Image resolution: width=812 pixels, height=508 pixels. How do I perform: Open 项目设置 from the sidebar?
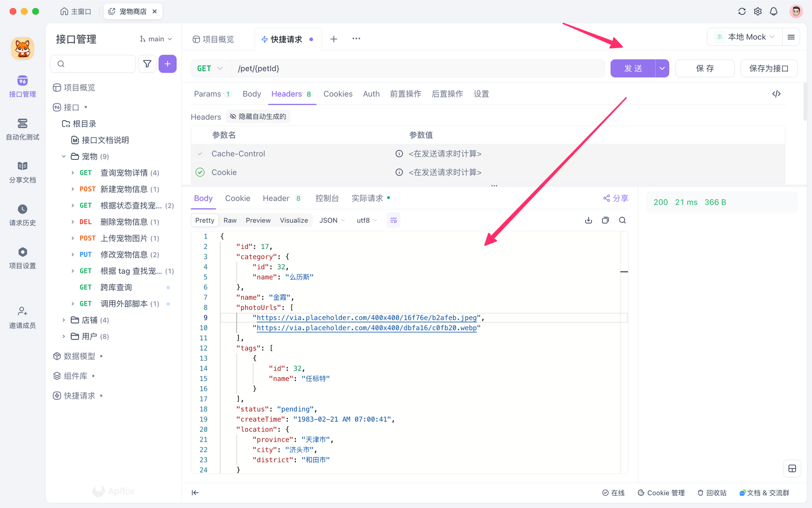coord(22,257)
